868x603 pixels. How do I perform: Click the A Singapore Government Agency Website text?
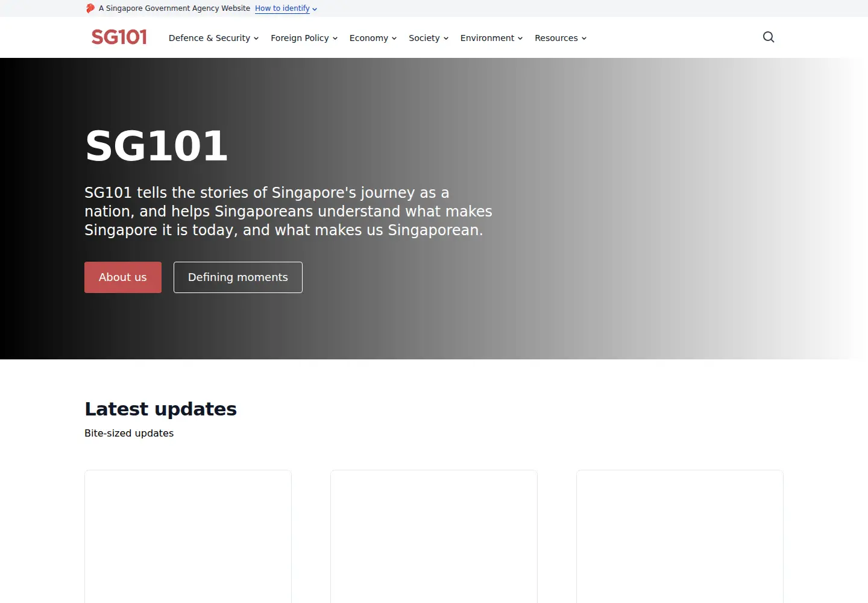tap(174, 8)
